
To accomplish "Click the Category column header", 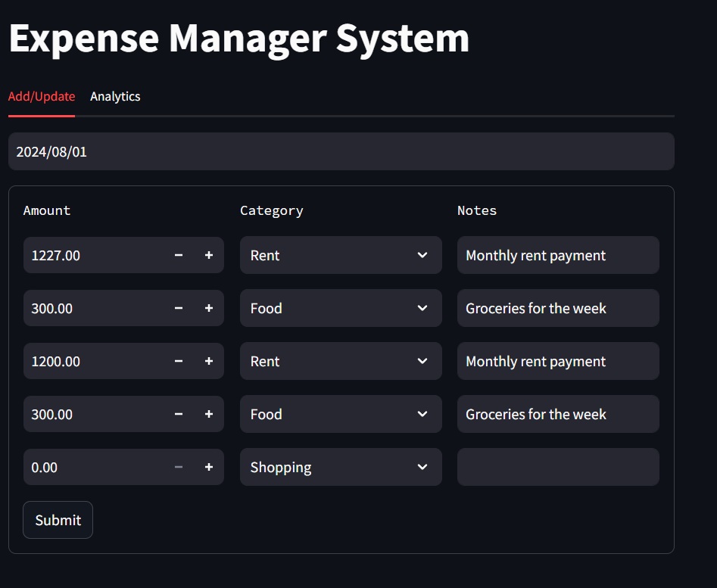I will 272,210.
